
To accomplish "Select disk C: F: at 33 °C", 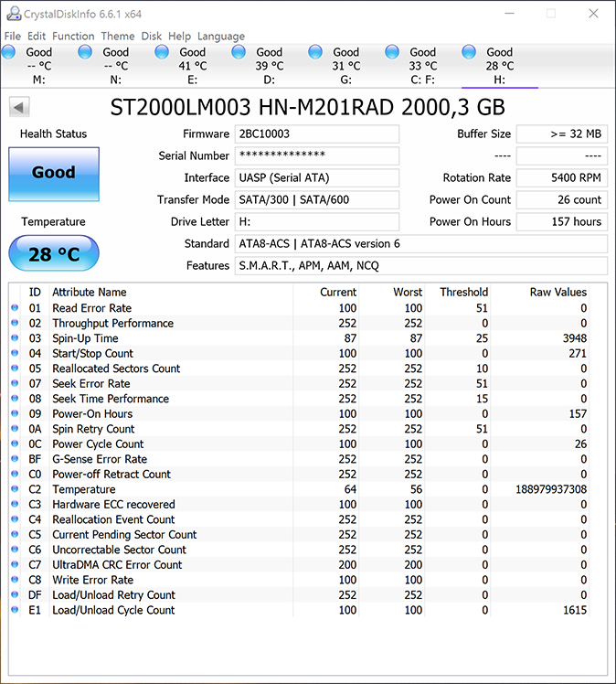I will [422, 66].
